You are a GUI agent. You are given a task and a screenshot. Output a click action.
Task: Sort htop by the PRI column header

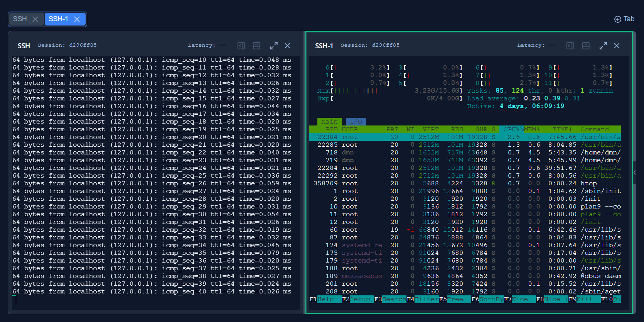point(392,129)
